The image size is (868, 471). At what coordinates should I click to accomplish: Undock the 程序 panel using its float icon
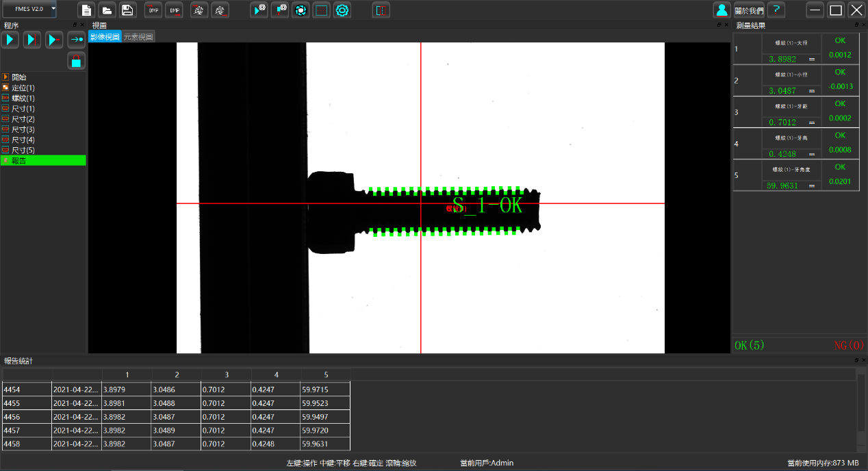75,25
